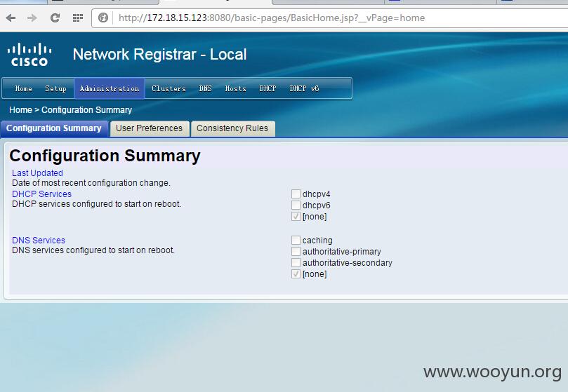Open the apps grid icon in browser toolbar
This screenshot has width=568, height=392.
coord(78,18)
